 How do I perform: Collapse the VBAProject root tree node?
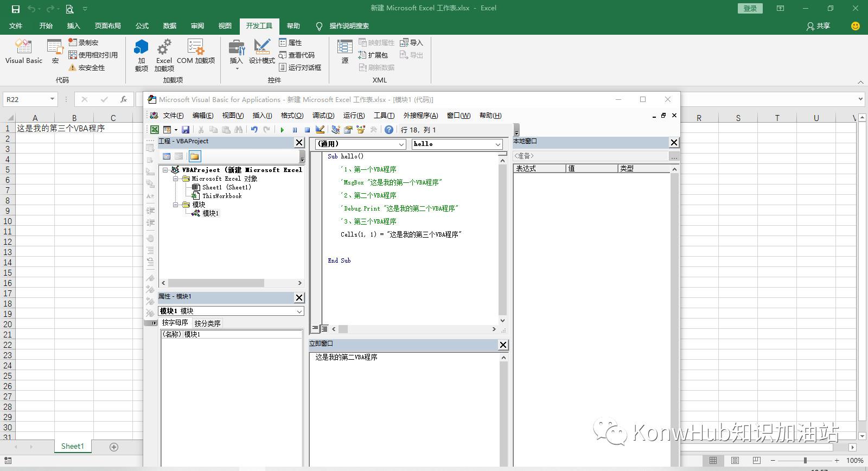pos(165,170)
